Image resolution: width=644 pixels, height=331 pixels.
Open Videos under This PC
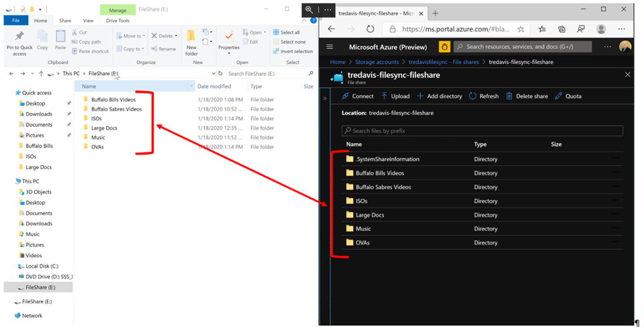(x=34, y=255)
